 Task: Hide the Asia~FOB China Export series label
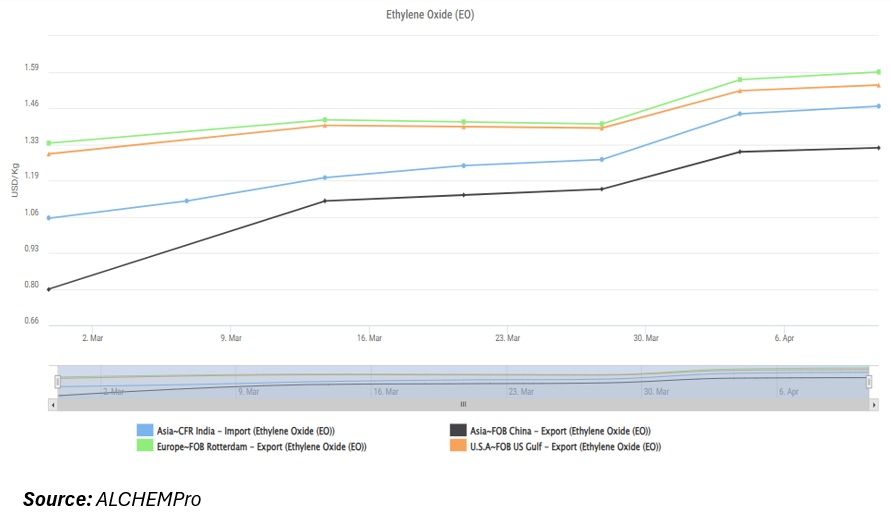(560, 431)
